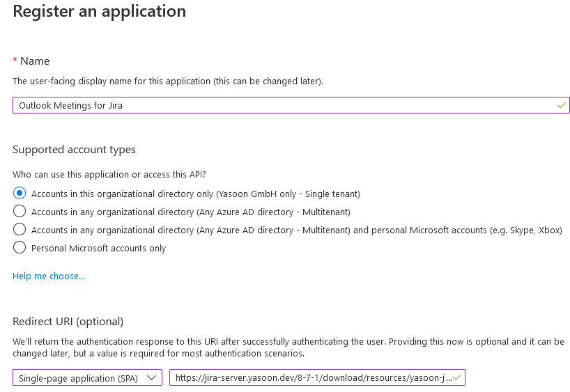
Task: Click the user-facing display name description text
Action: (x=167, y=81)
